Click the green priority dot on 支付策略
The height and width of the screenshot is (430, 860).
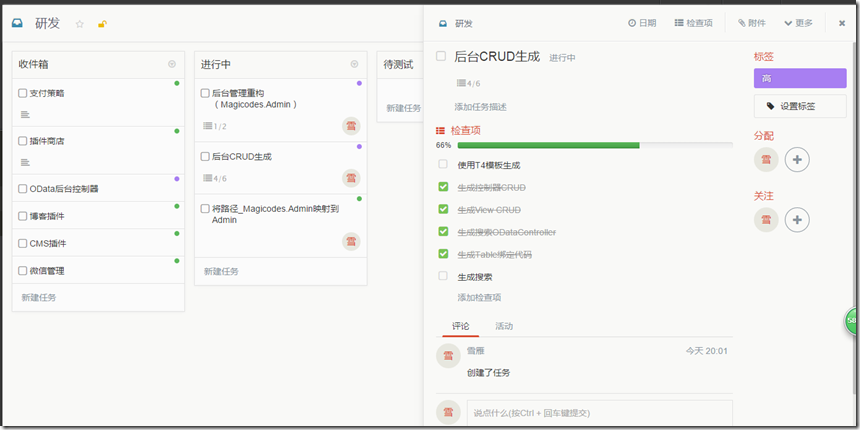click(177, 83)
